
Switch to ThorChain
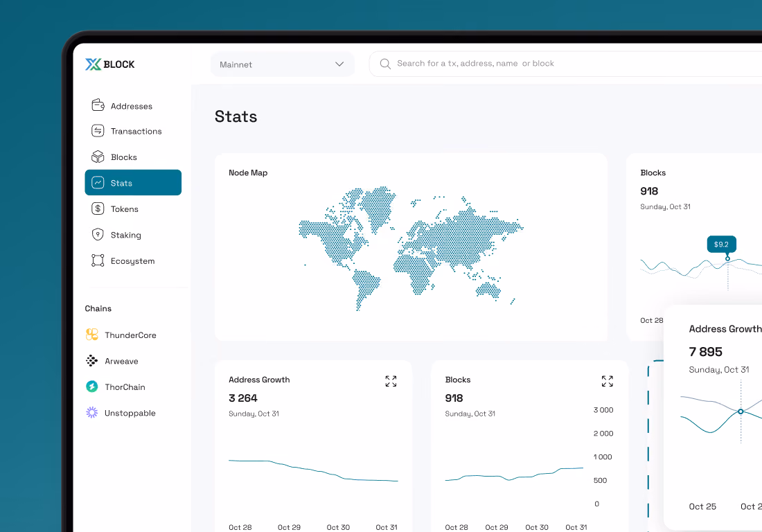116,387
